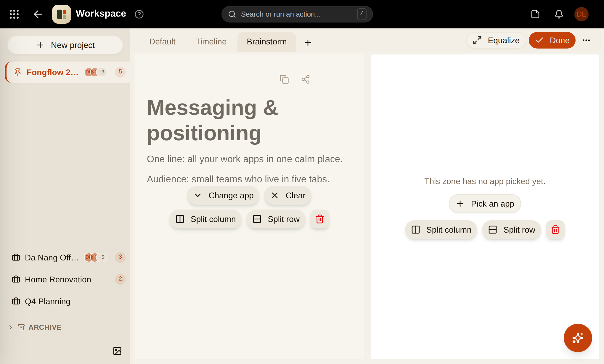The image size is (604, 364).
Task: Split row in the left zone
Action: coord(276,219)
